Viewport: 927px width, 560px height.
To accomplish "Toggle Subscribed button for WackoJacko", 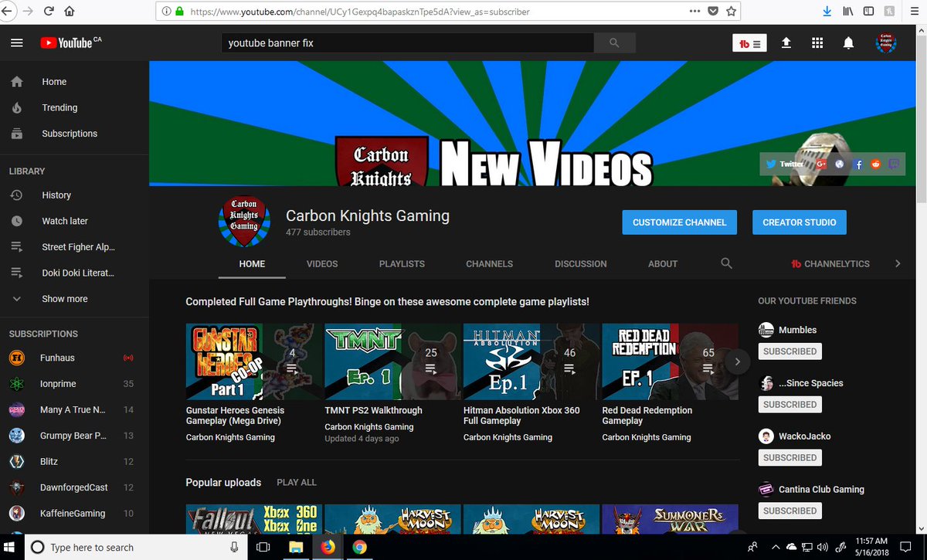I will click(789, 458).
